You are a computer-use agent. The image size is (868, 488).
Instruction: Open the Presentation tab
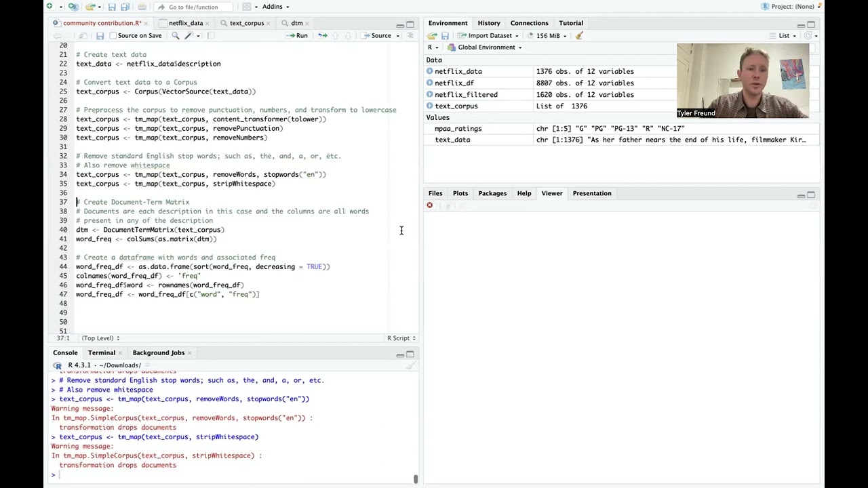pos(592,193)
